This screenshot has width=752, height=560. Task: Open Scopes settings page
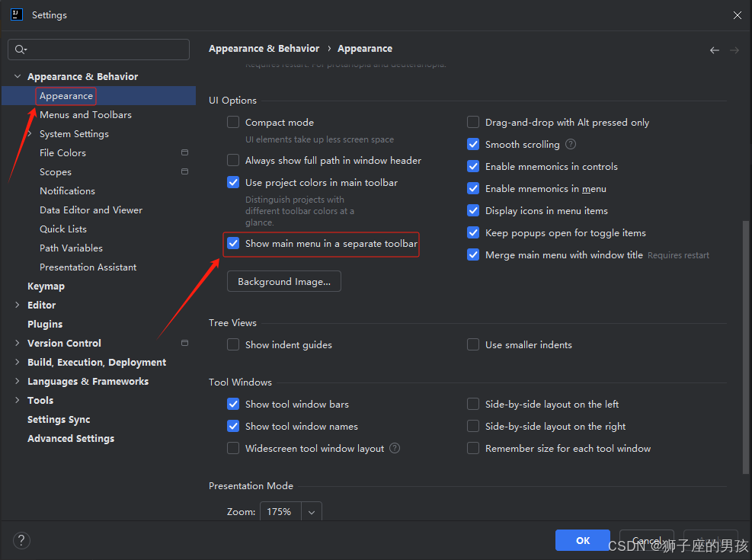(56, 171)
